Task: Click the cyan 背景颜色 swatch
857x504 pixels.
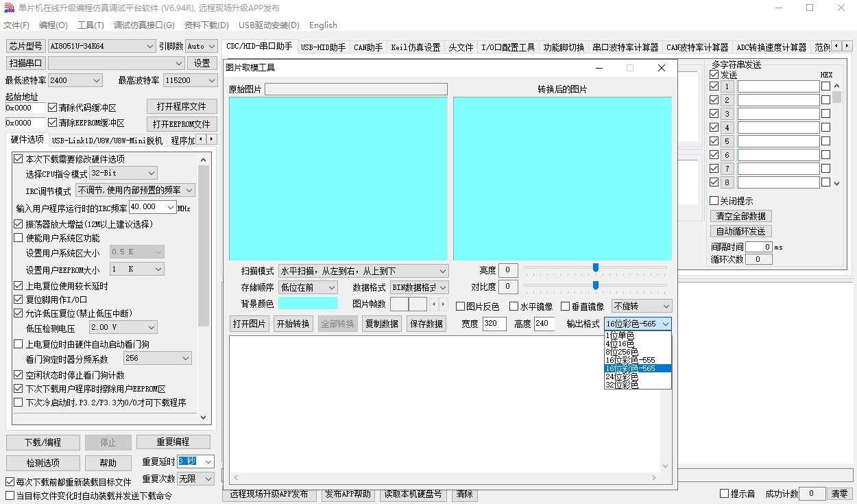Action: tap(308, 303)
